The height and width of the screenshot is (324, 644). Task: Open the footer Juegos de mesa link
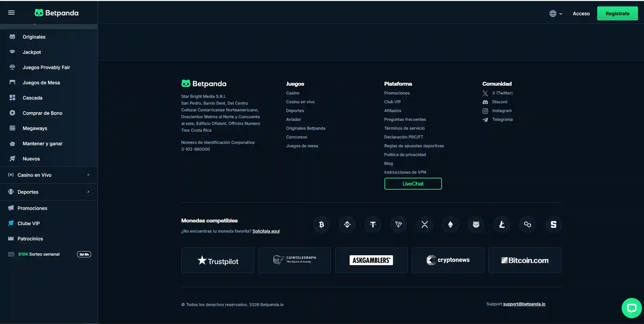302,146
